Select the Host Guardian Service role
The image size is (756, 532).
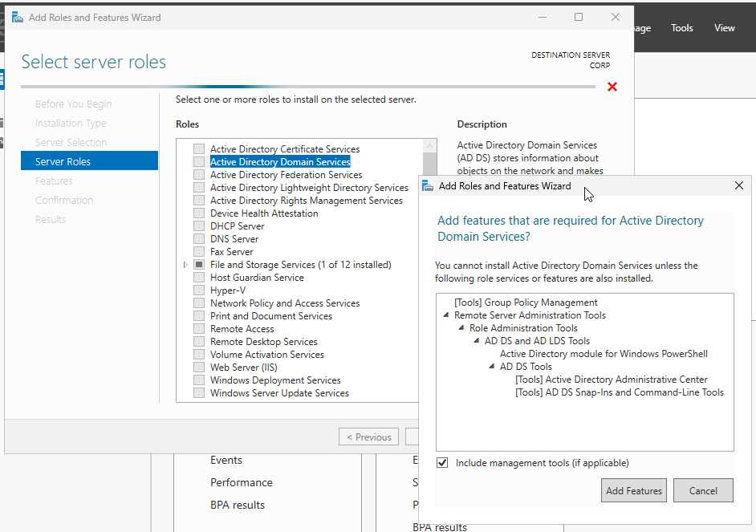coord(257,278)
